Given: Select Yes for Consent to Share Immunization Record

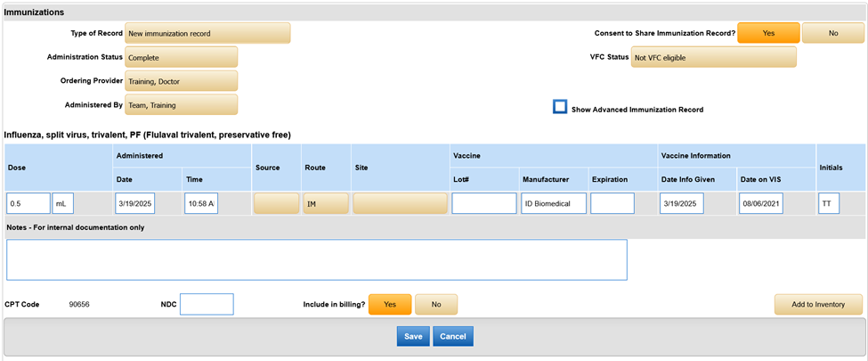Looking at the screenshot, I should pyautogui.click(x=767, y=33).
